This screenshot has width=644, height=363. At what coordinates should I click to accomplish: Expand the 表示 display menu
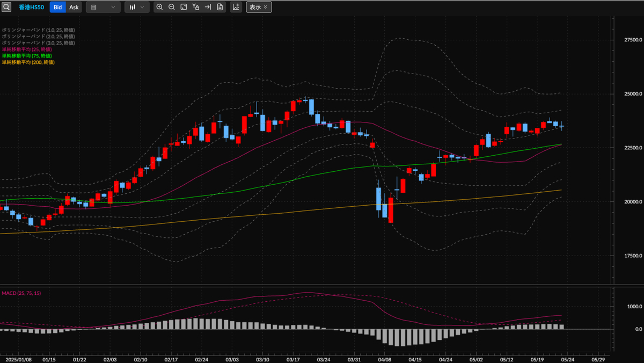(x=259, y=7)
